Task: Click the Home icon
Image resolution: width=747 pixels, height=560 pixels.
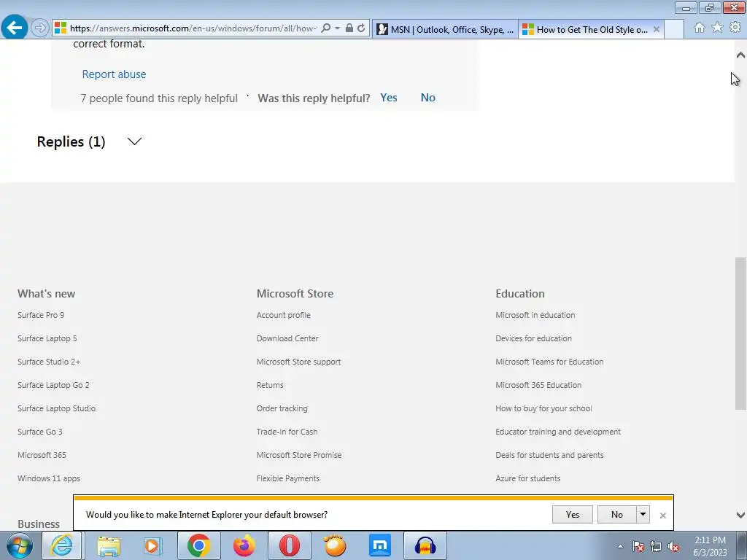Action: click(x=700, y=28)
